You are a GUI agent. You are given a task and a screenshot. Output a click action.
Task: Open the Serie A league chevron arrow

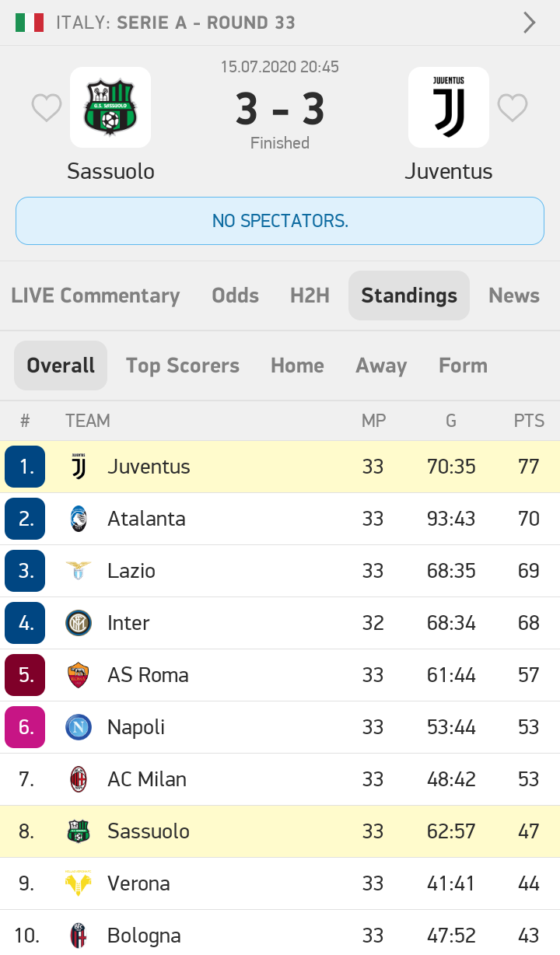point(530,23)
